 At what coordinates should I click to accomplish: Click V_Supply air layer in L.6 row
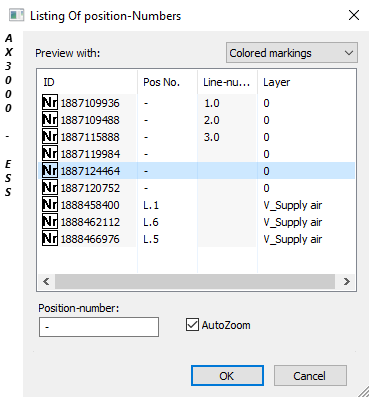click(293, 223)
